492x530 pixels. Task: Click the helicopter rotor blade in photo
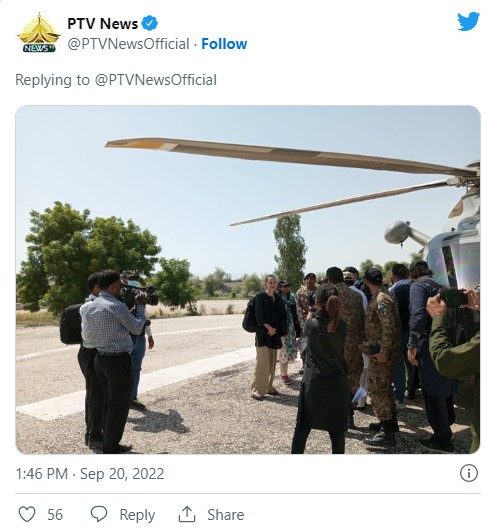[x=291, y=156]
